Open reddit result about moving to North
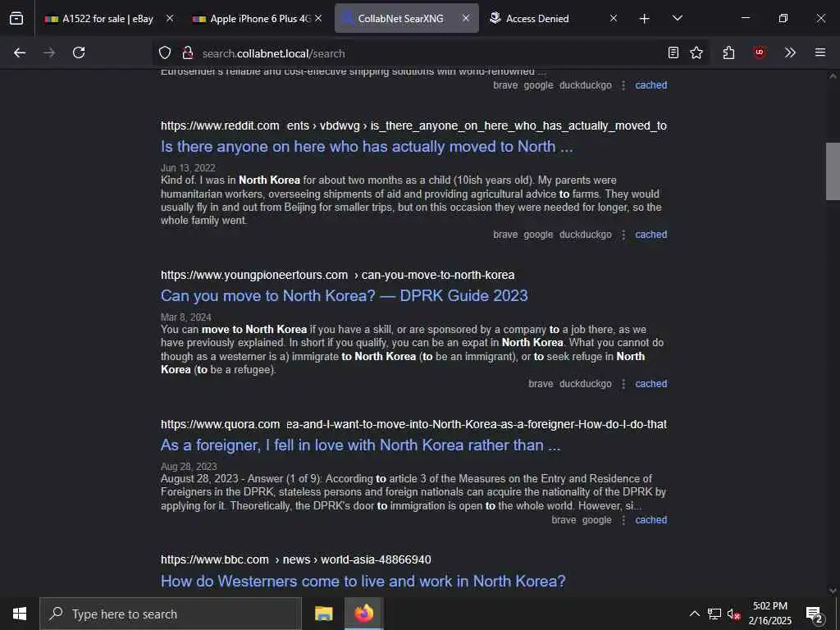Image resolution: width=840 pixels, height=630 pixels. [x=367, y=147]
